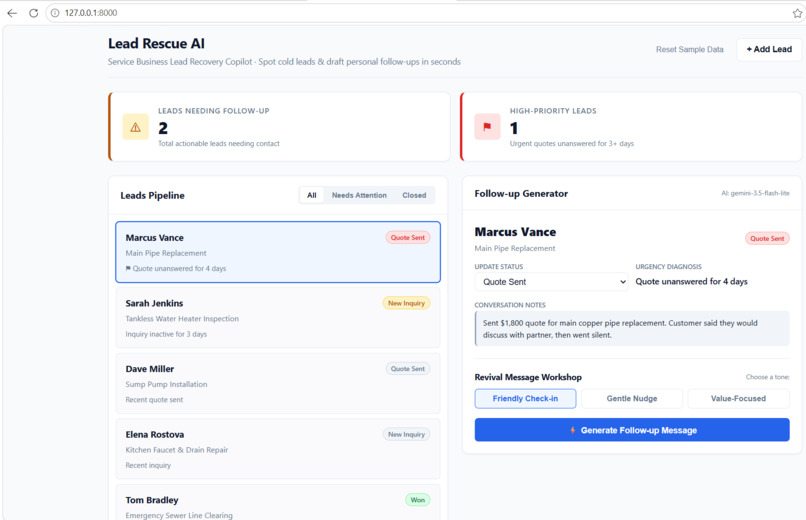
Task: Select the All filter tab
Action: click(312, 195)
